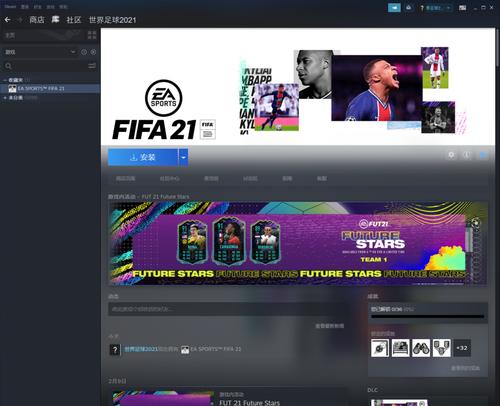
Task: Click the search magnifier icon
Action: click(x=8, y=66)
